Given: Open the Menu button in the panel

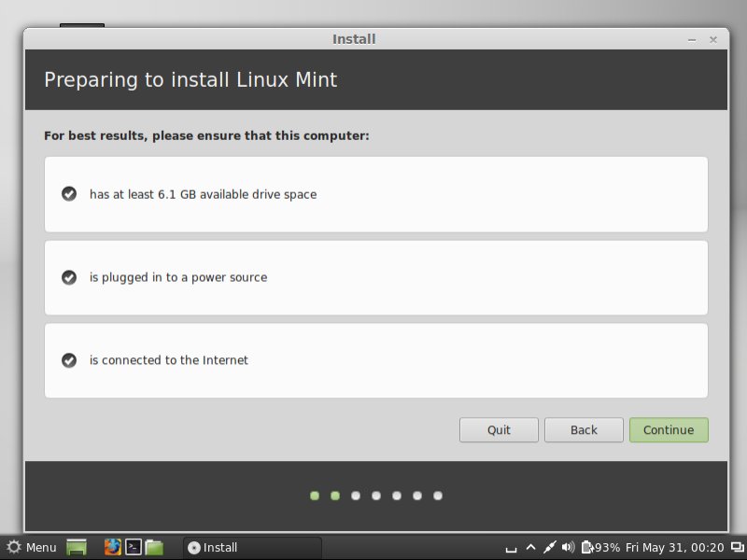Looking at the screenshot, I should [32, 547].
